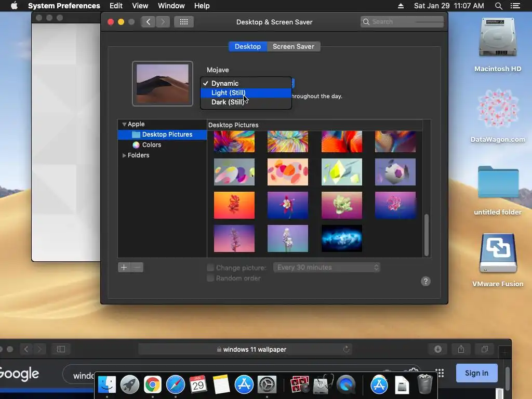Screen dimensions: 532x399
Task: Open Disk Utility stethoscope icon in Dock
Action: pyautogui.click(x=323, y=385)
